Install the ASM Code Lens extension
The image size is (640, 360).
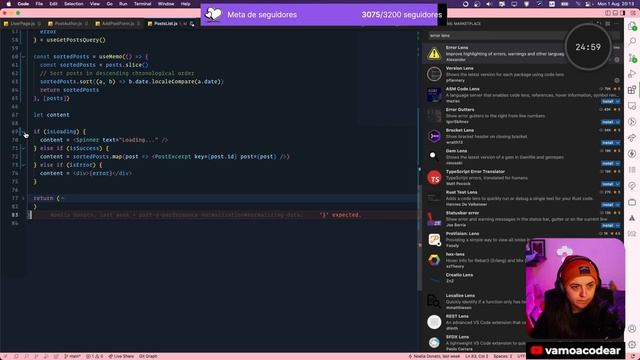(x=608, y=101)
